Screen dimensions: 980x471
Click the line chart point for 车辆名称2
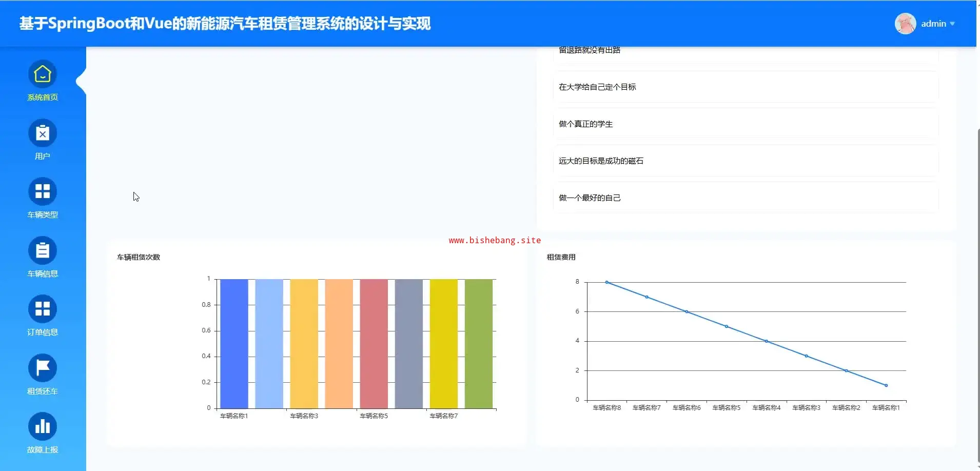846,370
